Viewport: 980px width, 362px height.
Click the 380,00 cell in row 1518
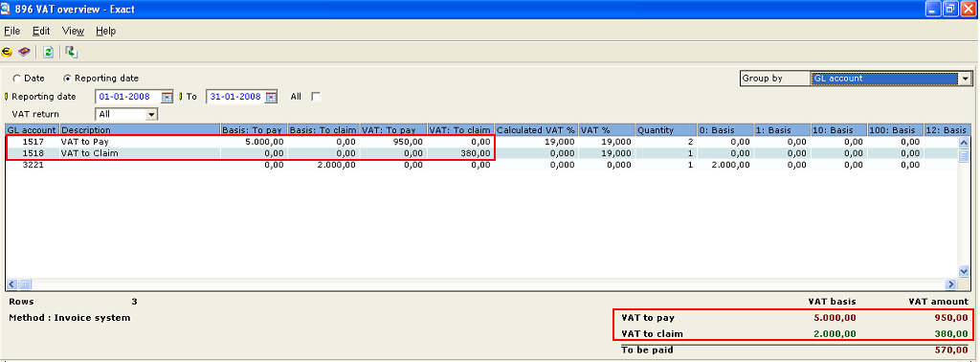coord(461,153)
